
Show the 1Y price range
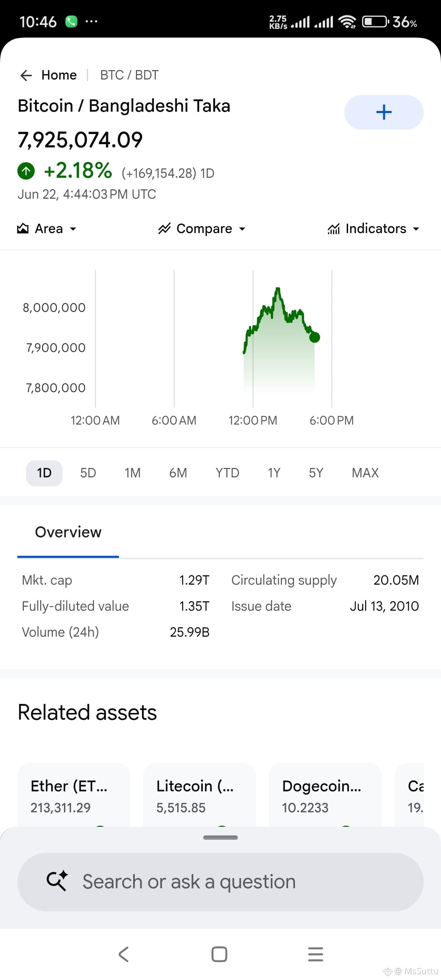[274, 473]
